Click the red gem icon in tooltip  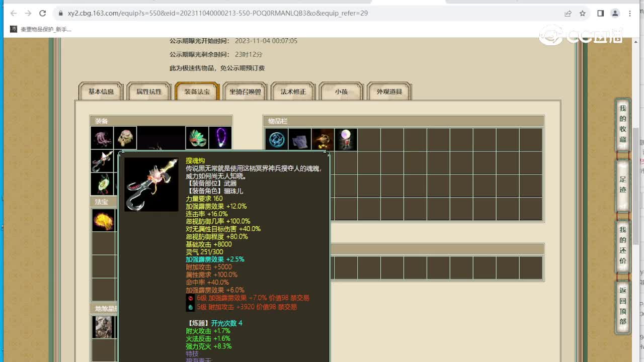click(x=191, y=298)
